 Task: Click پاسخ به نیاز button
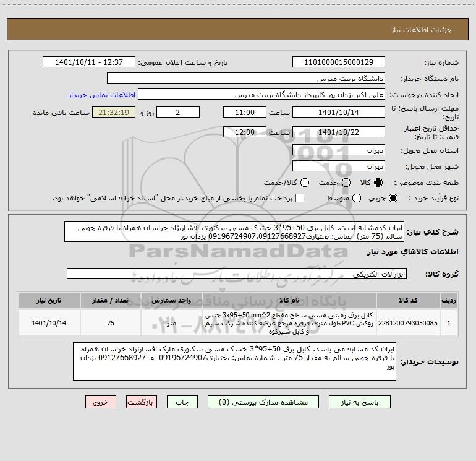coord(360,402)
